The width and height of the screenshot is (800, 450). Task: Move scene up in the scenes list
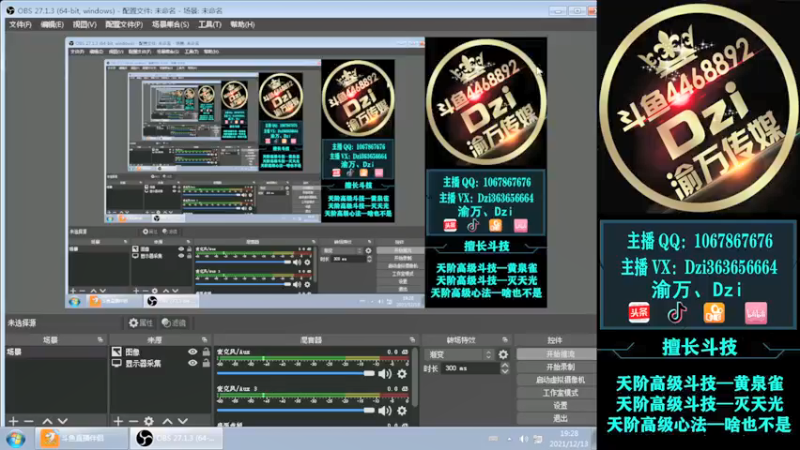(x=47, y=421)
